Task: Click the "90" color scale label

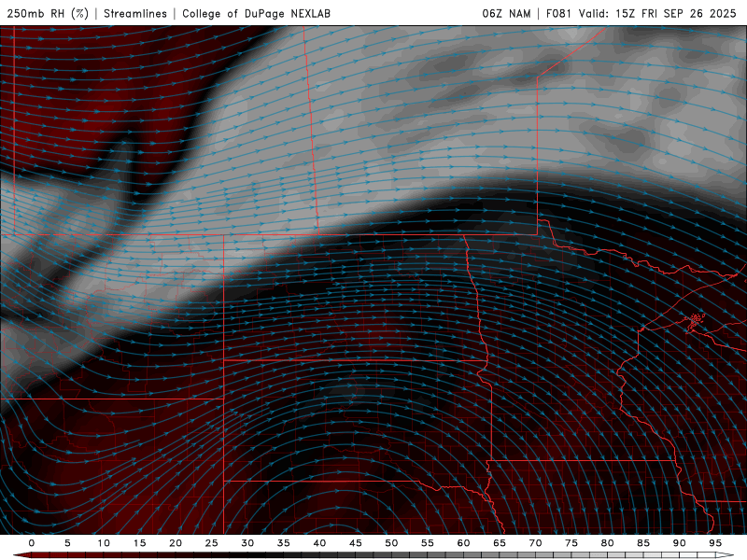Action: click(679, 543)
